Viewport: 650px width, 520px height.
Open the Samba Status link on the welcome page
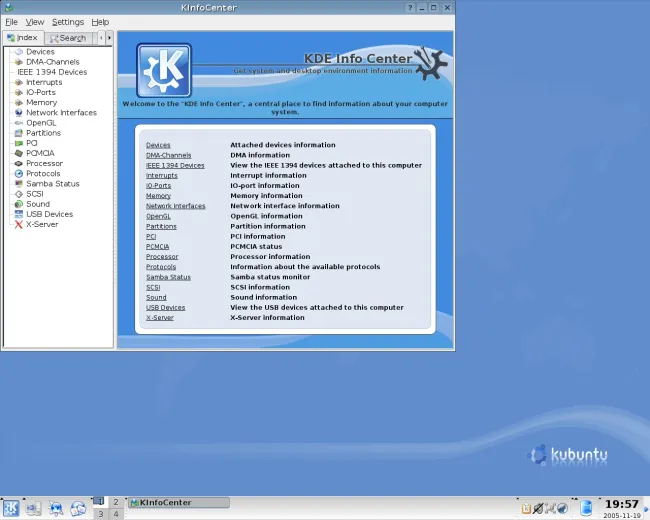click(x=168, y=277)
